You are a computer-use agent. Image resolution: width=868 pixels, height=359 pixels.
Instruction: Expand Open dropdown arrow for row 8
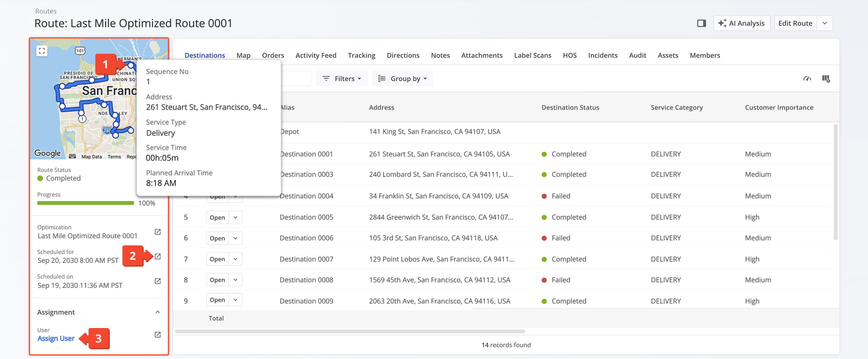[x=235, y=280]
